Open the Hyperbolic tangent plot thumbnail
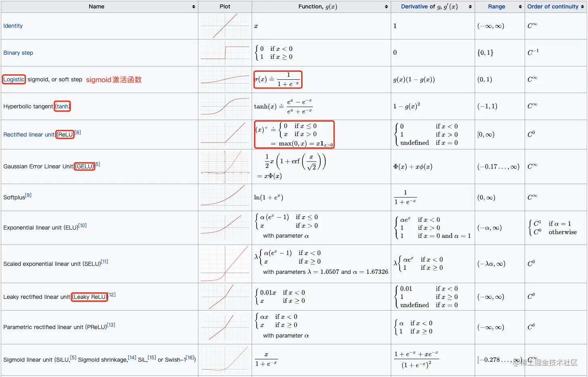Image resolution: width=588 pixels, height=377 pixels. pyautogui.click(x=225, y=106)
